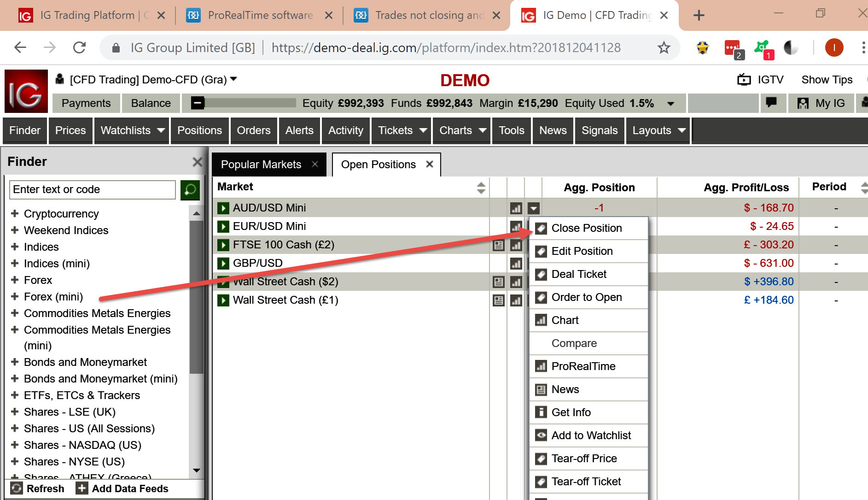The height and width of the screenshot is (500, 868).
Task: Collapse the equity bar minus toggle
Action: click(x=198, y=103)
